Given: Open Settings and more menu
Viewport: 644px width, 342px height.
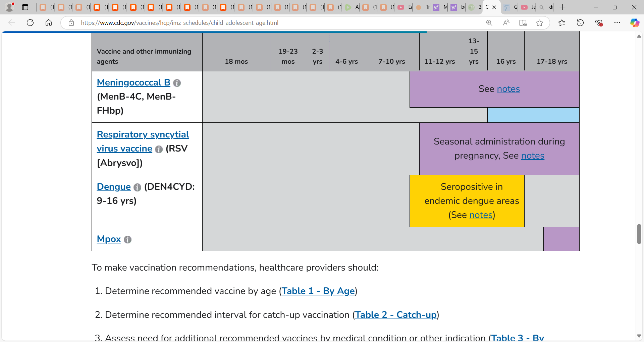Looking at the screenshot, I should click(617, 22).
